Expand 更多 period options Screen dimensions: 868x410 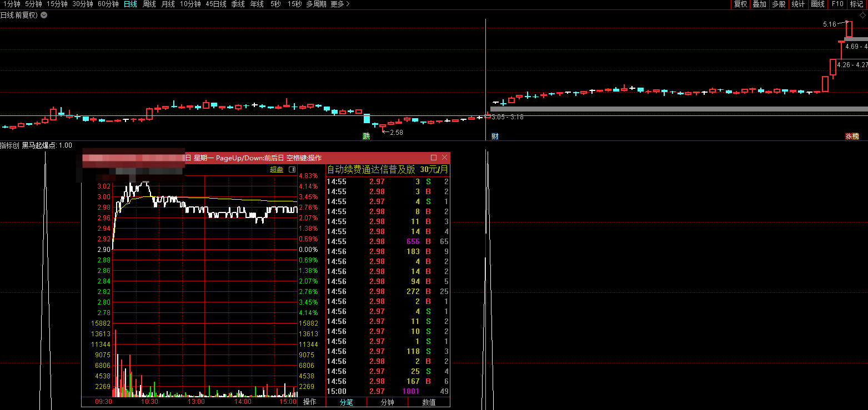(340, 4)
